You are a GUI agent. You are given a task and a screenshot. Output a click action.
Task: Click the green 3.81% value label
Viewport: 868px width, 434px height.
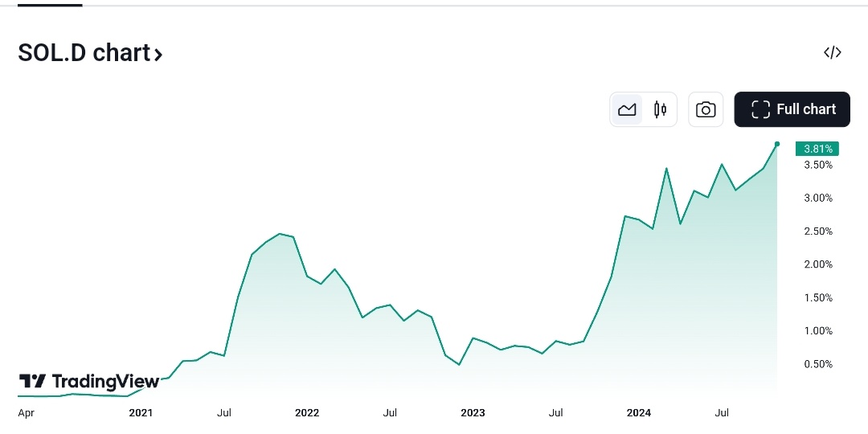pyautogui.click(x=817, y=149)
